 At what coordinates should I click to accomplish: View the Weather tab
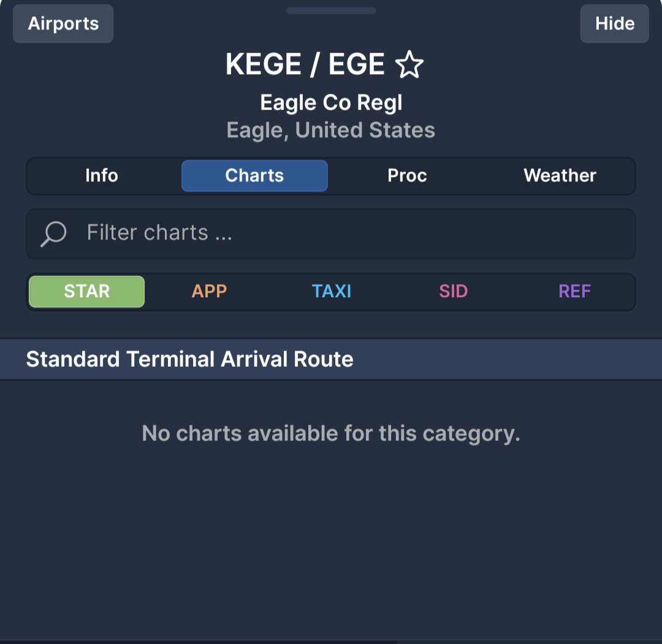[x=560, y=176]
